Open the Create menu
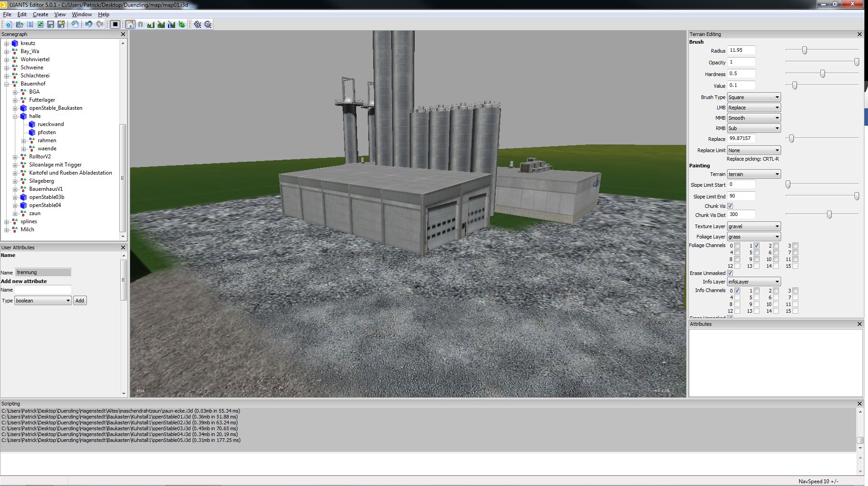 click(x=41, y=14)
